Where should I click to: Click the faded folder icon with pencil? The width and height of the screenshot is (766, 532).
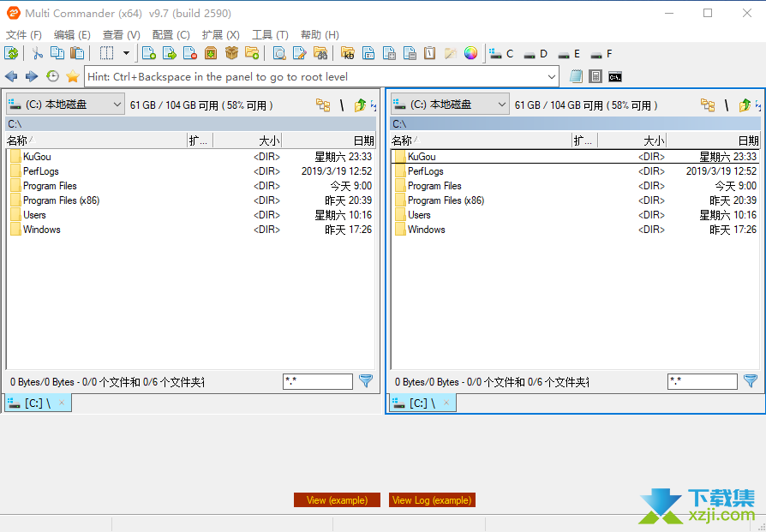pyautogui.click(x=451, y=53)
